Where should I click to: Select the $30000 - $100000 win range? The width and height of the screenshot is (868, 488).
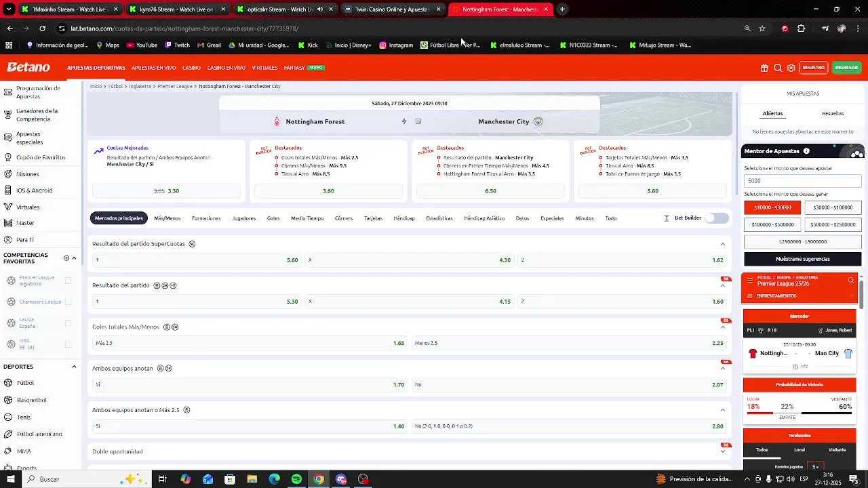[x=833, y=207]
